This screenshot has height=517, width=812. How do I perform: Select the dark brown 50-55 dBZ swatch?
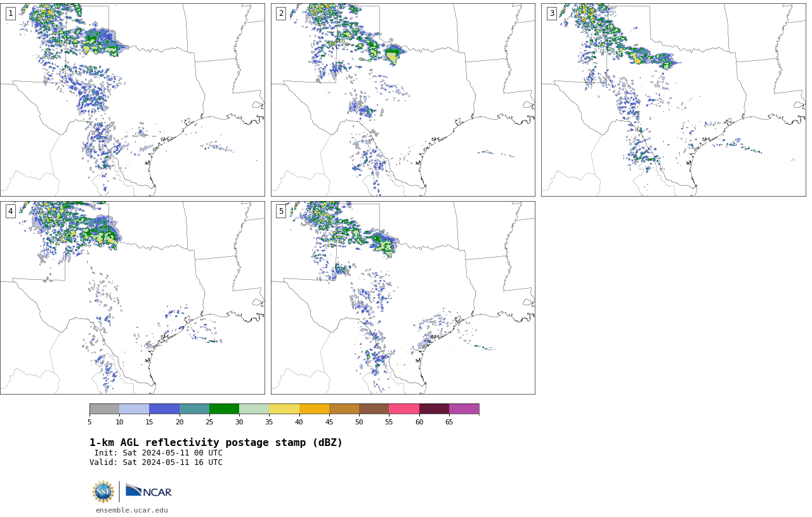pos(374,409)
